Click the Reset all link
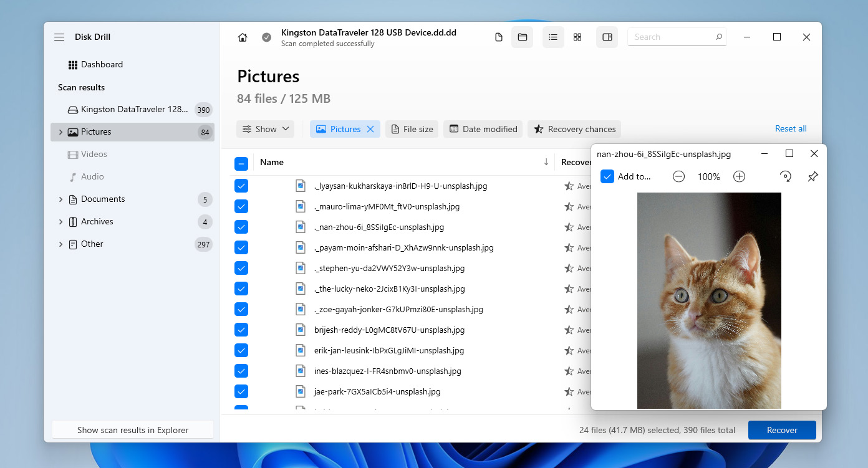Screen dimensions: 868x468 click(790, 128)
